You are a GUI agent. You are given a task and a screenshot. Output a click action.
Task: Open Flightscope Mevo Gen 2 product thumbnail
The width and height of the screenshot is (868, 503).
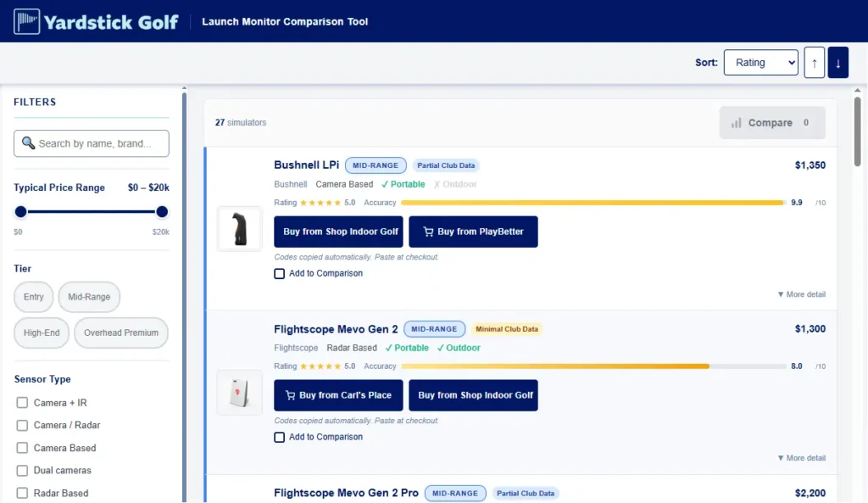click(240, 392)
